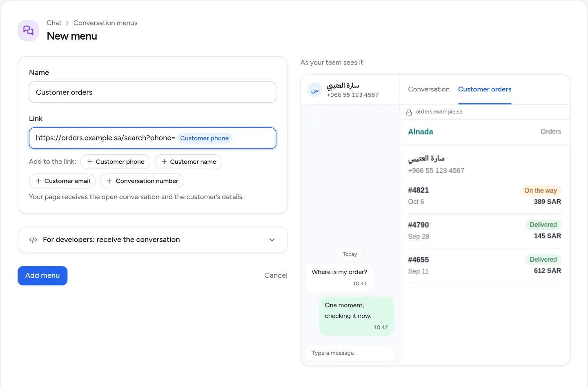Select the Customer orders tab
Viewport: 588px width, 387px height.
click(485, 89)
